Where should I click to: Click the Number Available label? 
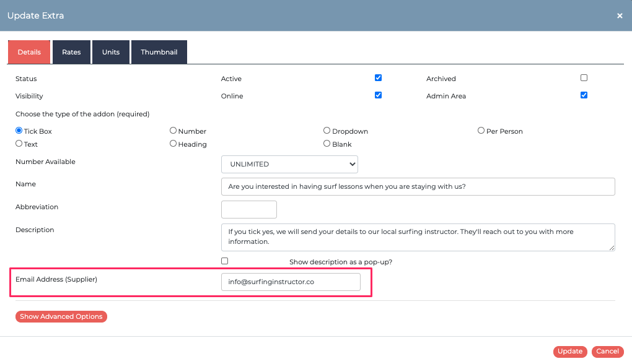45,162
